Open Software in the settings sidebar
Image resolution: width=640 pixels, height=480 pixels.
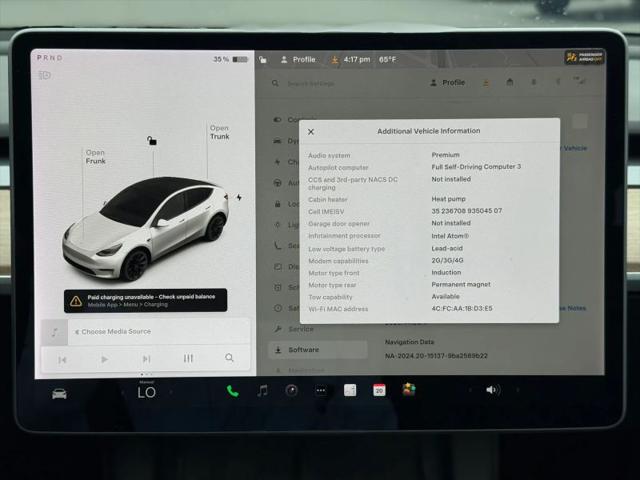point(318,350)
